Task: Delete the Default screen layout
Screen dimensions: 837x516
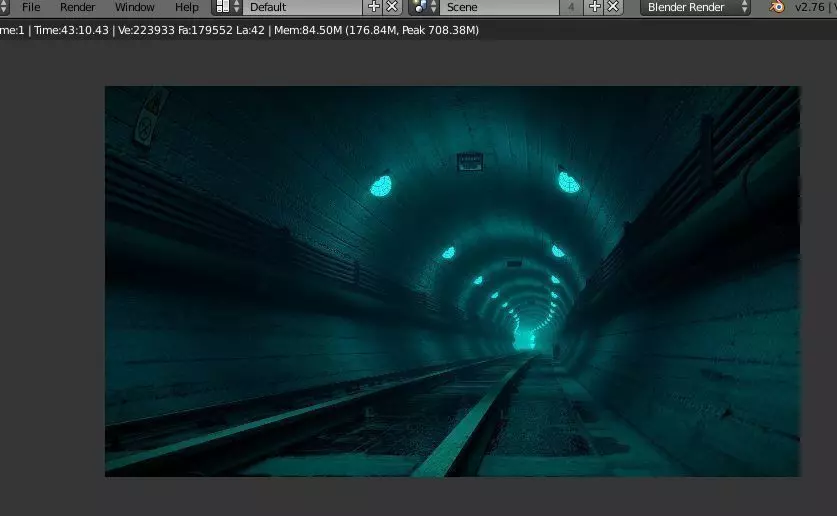Action: pos(392,7)
